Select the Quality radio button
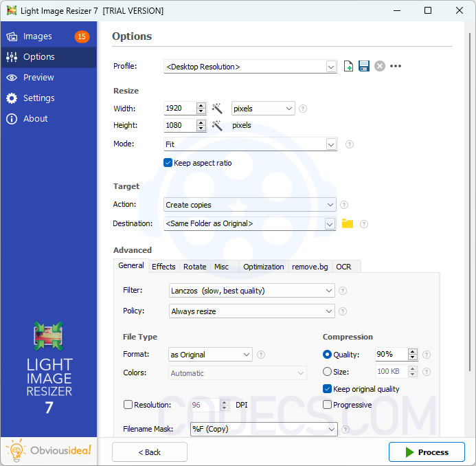The height and width of the screenshot is (466, 476). [327, 355]
